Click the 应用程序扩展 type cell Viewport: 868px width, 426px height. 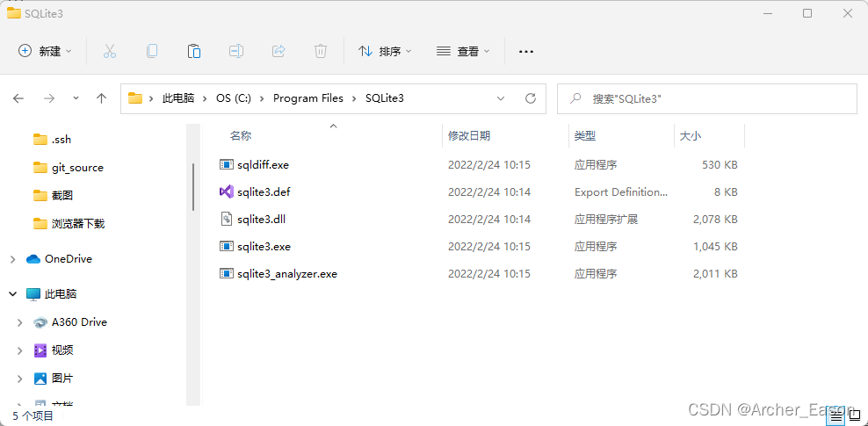tap(606, 219)
